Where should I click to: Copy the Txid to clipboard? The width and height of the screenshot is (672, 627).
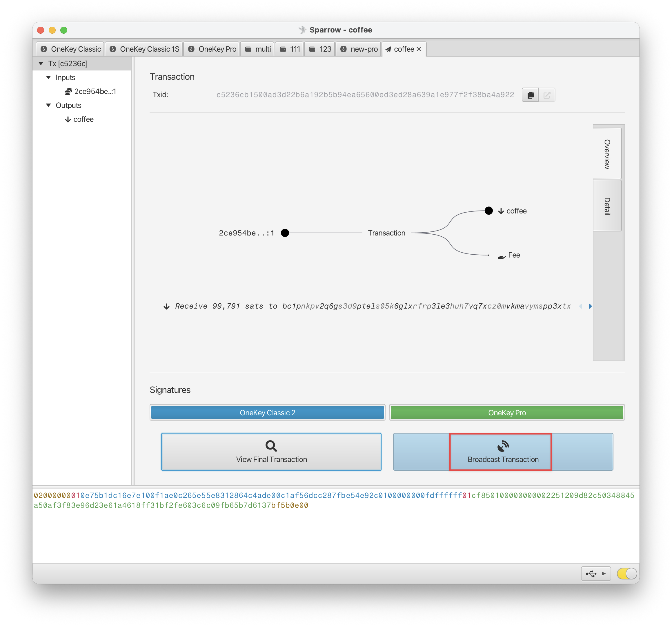(x=530, y=95)
